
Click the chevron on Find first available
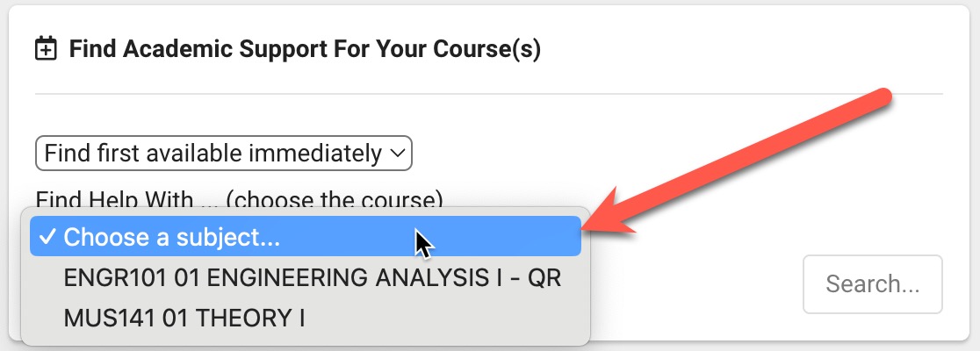click(x=397, y=153)
